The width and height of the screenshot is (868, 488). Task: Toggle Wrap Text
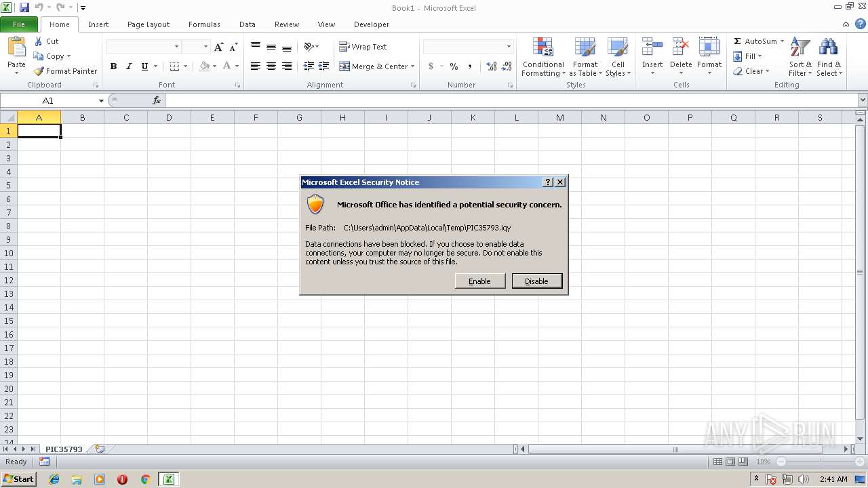pyautogui.click(x=363, y=47)
